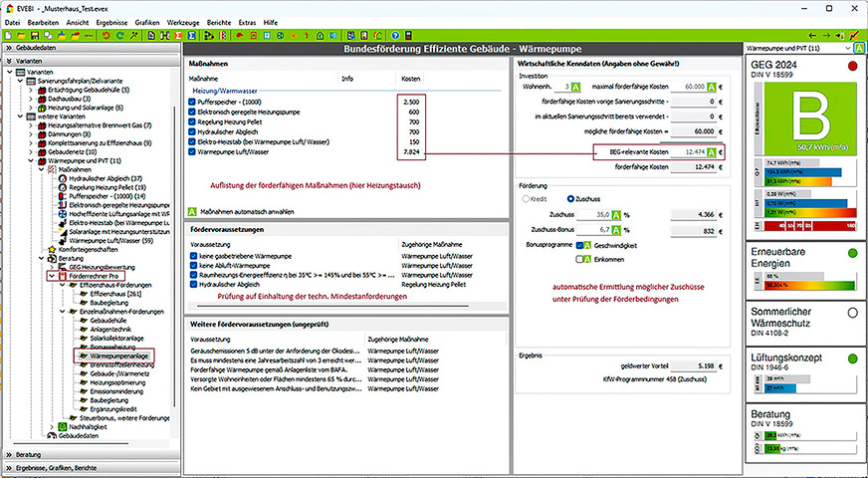
Task: Select the Kredit radio button
Action: (x=526, y=199)
